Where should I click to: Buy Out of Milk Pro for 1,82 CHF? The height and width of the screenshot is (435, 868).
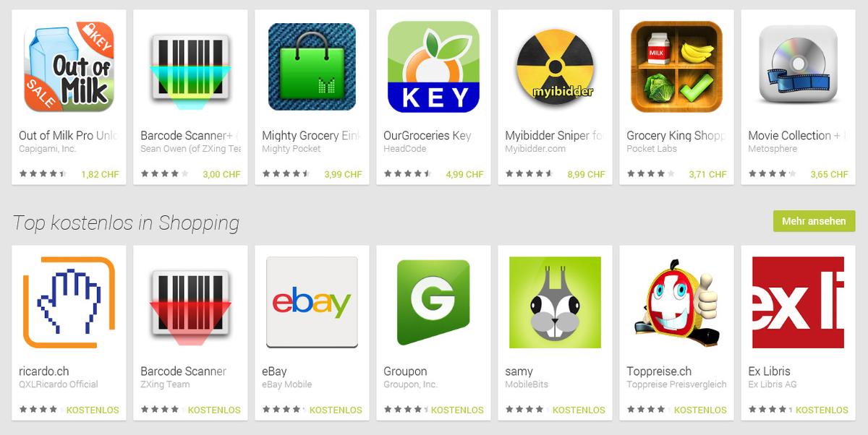[x=100, y=174]
